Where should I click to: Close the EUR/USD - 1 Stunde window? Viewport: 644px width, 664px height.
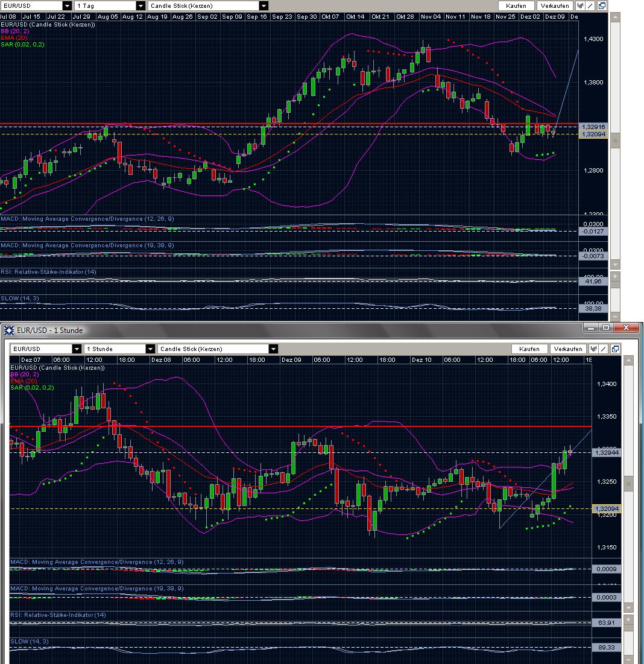tap(627, 327)
